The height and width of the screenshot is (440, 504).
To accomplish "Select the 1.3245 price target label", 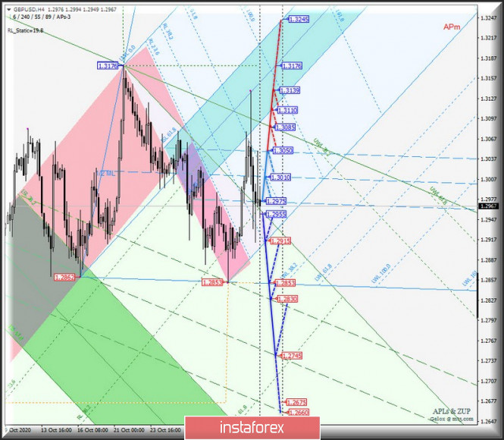I will [x=299, y=19].
